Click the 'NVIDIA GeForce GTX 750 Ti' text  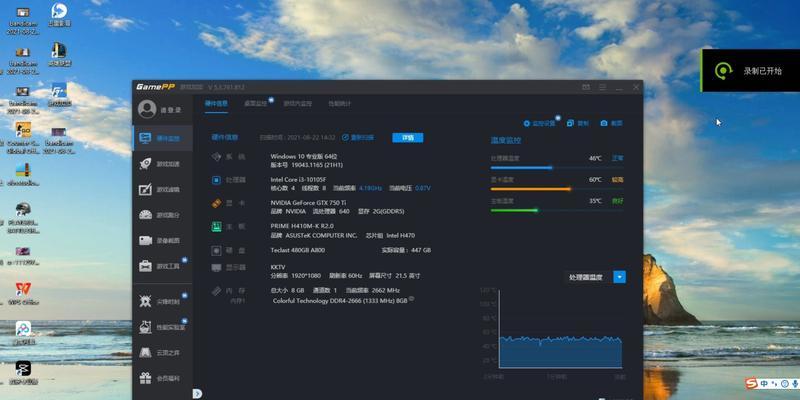308,203
